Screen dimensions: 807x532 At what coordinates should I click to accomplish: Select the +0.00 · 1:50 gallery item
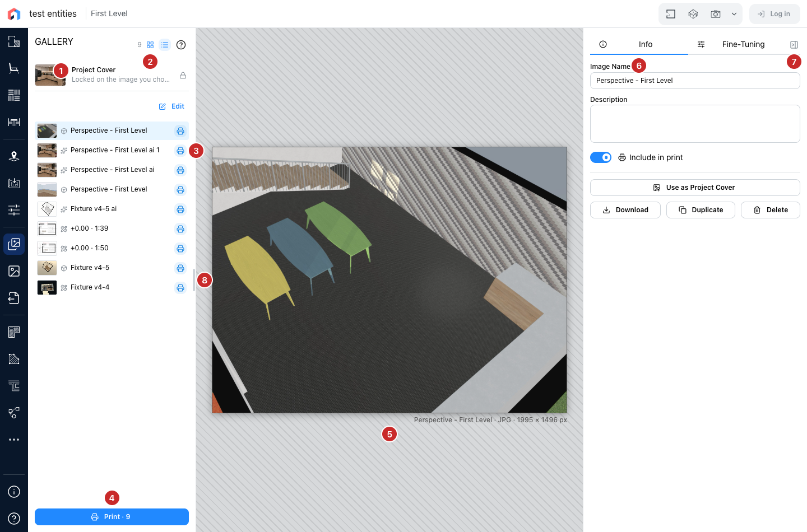click(x=112, y=248)
